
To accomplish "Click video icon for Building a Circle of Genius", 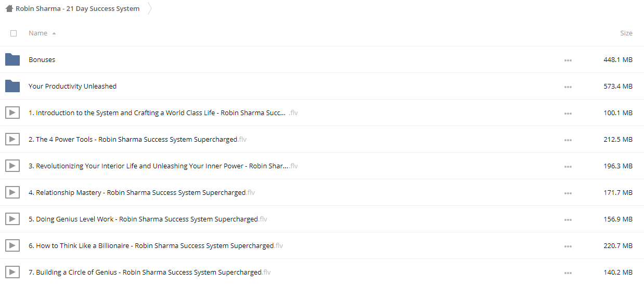I will 12,272.
